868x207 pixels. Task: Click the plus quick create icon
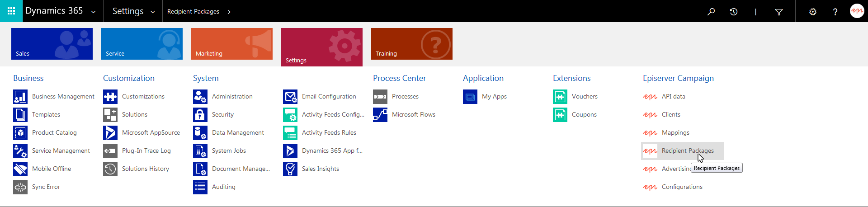(755, 11)
